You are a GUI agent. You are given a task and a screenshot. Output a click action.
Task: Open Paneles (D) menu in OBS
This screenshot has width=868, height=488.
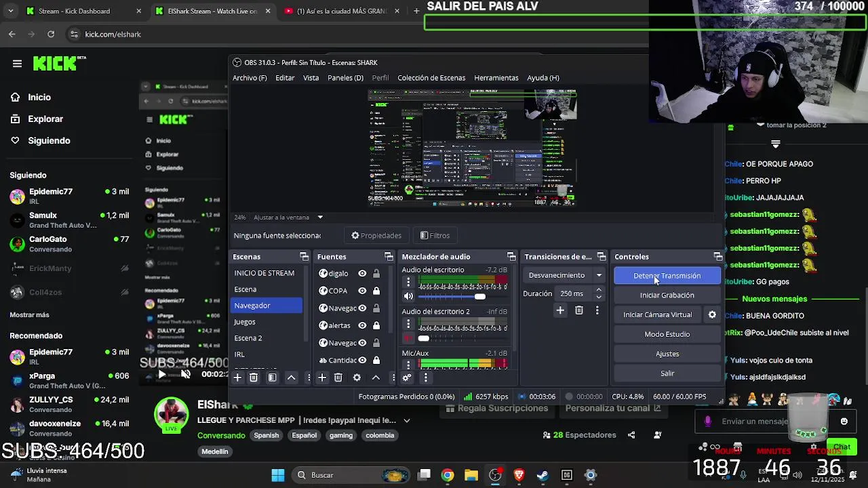[x=345, y=78]
